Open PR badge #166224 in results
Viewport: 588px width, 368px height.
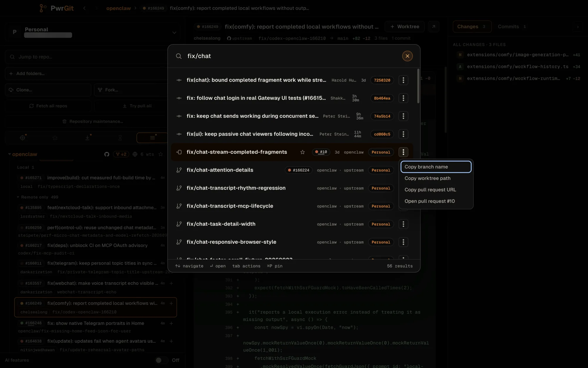pos(298,170)
